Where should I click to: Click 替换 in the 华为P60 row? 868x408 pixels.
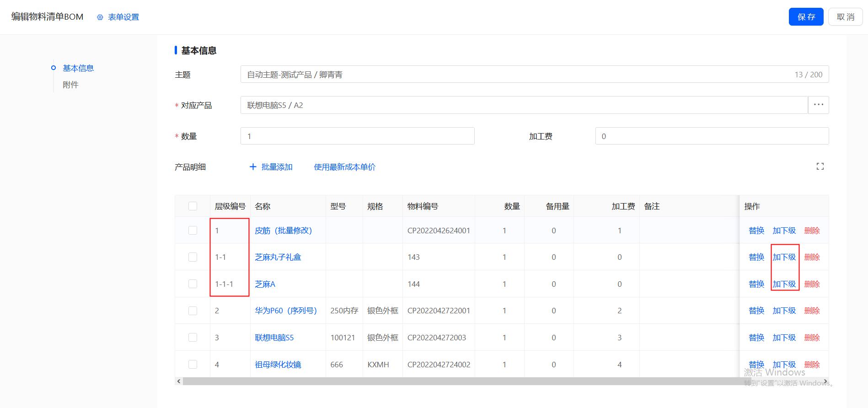coord(756,311)
